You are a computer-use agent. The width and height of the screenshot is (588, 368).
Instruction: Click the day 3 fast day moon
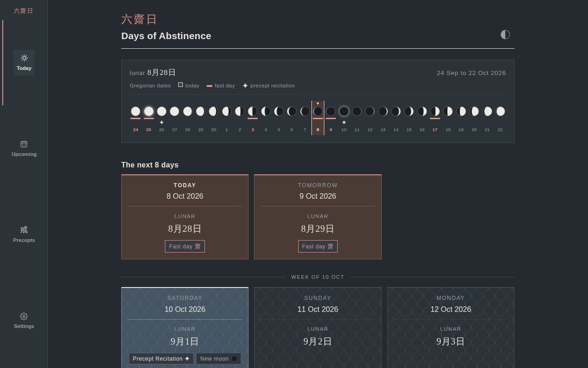click(x=253, y=111)
